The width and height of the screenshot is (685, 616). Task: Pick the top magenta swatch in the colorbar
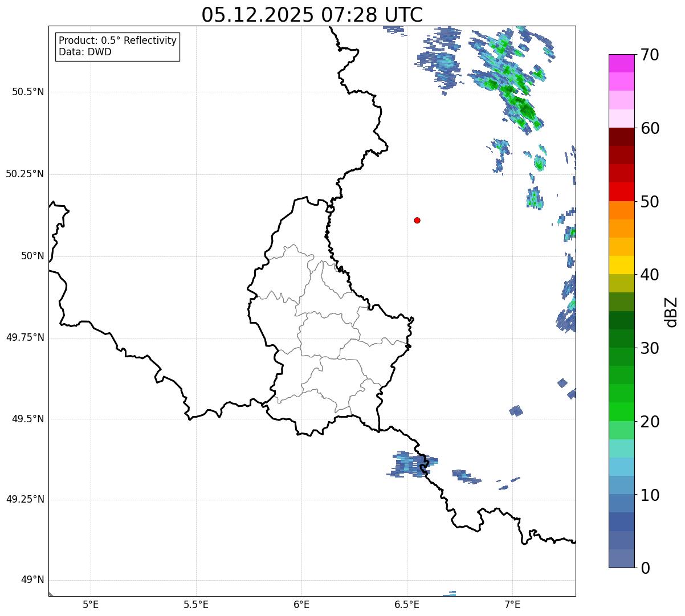pyautogui.click(x=621, y=63)
